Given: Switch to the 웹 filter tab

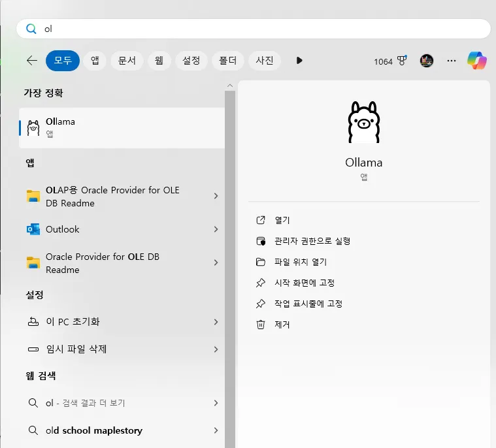Looking at the screenshot, I should point(159,60).
